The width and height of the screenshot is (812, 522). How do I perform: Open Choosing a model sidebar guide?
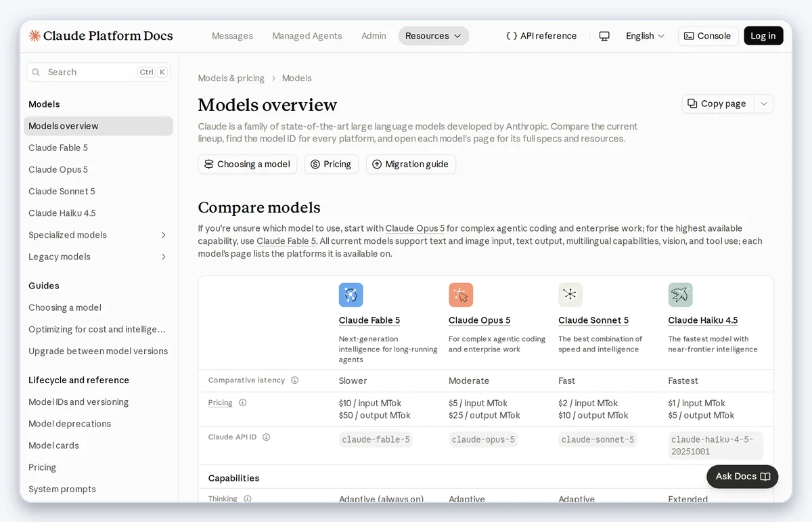click(x=98, y=307)
